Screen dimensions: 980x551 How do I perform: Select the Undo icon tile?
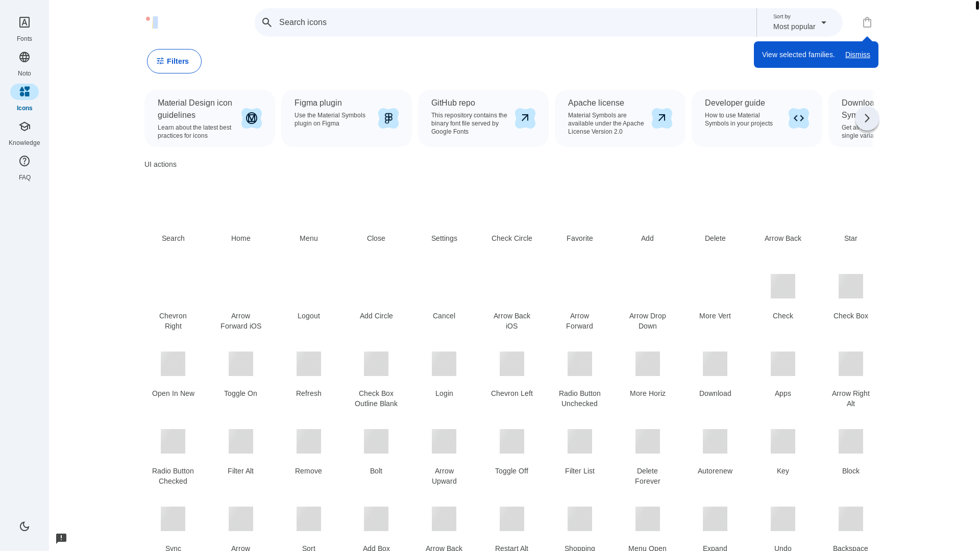(x=782, y=519)
